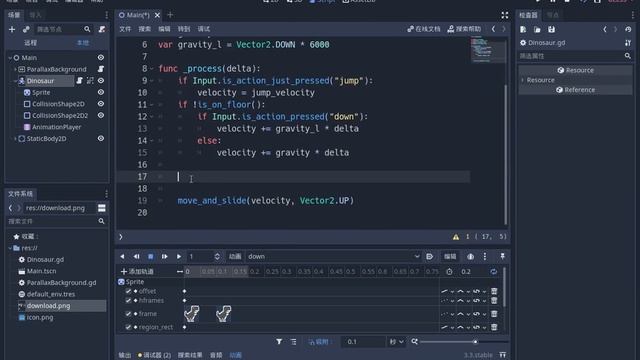The image size is (640, 360).
Task: Select icon.png file
Action: tap(40, 317)
